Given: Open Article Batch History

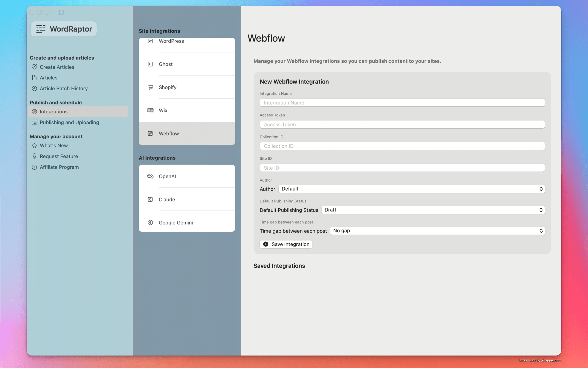Looking at the screenshot, I should click(78, 88).
